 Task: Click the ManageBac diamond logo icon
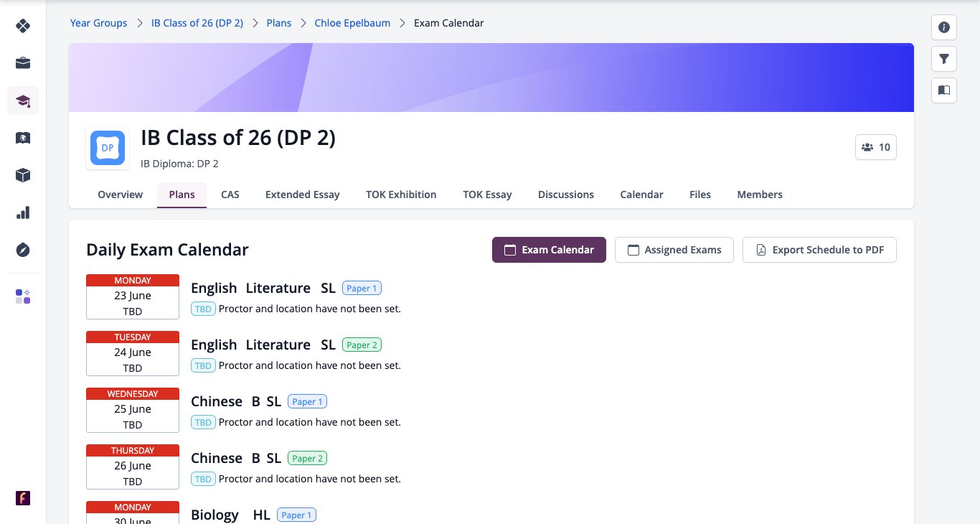[x=23, y=26]
